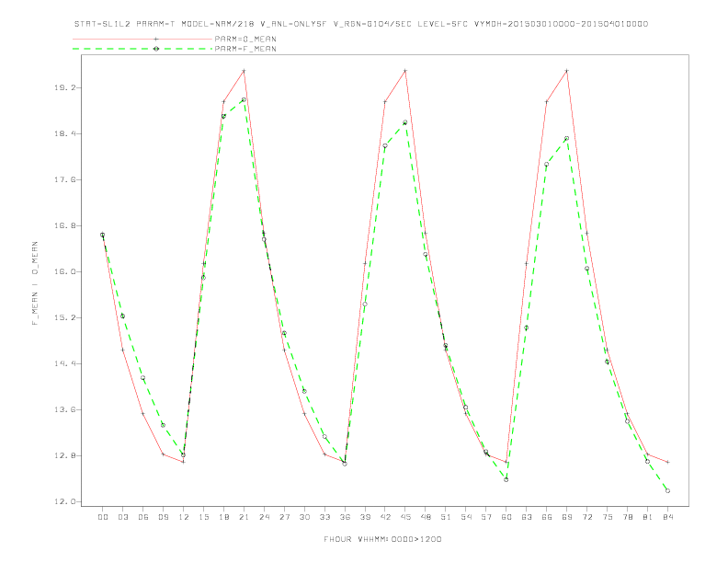Click the 84 forecast hour tick label
The width and height of the screenshot is (728, 563).
[x=667, y=517]
